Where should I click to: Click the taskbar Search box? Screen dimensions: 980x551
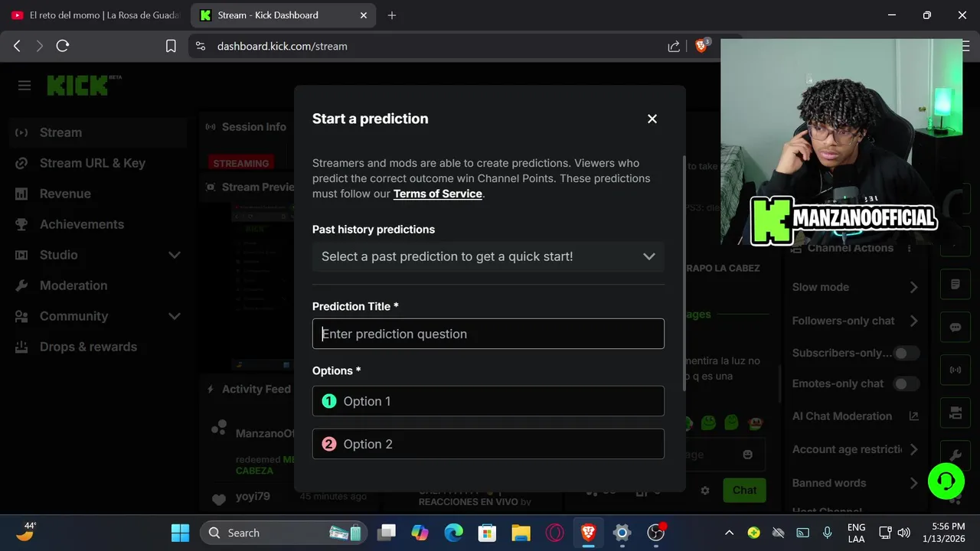point(285,533)
